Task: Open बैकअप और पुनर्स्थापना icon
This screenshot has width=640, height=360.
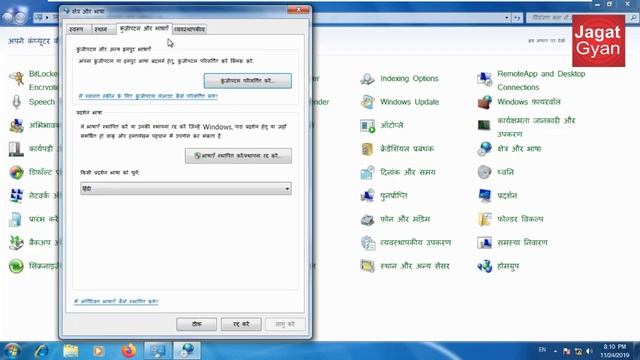Action: pos(16,243)
